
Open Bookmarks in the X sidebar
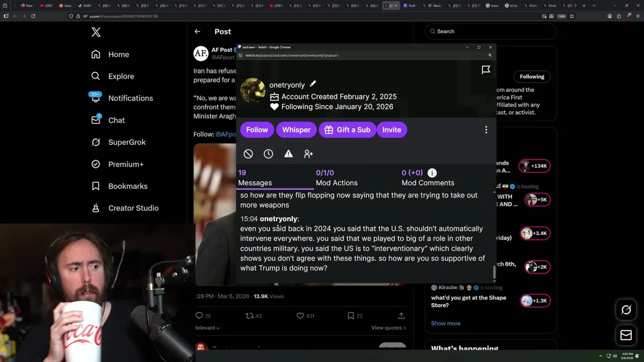119,186
